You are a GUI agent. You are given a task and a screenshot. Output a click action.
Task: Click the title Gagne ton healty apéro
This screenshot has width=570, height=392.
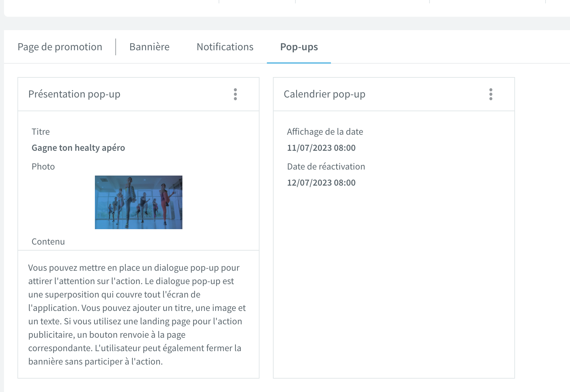78,148
